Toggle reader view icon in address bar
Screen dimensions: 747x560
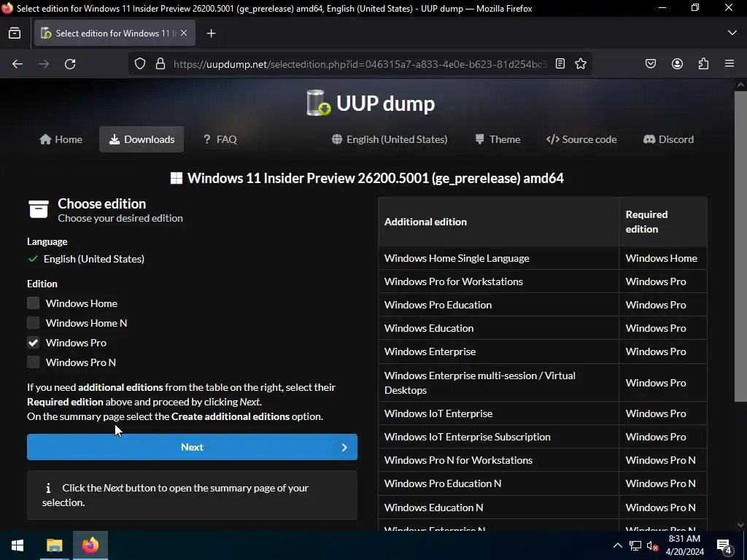(560, 64)
